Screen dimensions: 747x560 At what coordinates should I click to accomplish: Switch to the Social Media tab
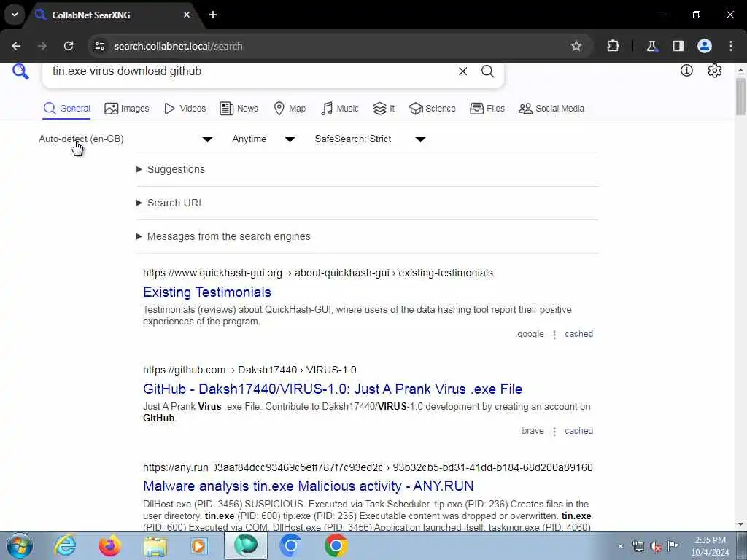coord(551,109)
